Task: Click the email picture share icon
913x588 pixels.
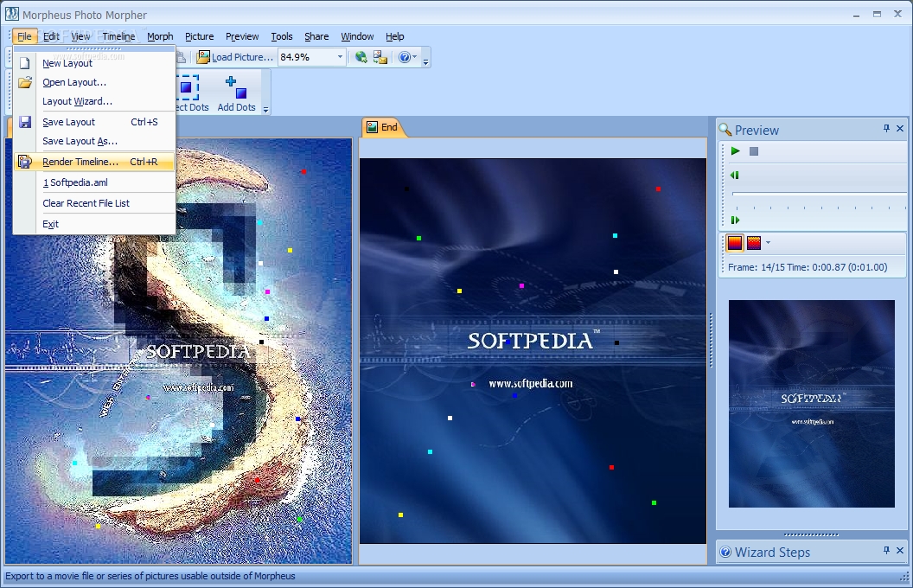Action: 380,57
